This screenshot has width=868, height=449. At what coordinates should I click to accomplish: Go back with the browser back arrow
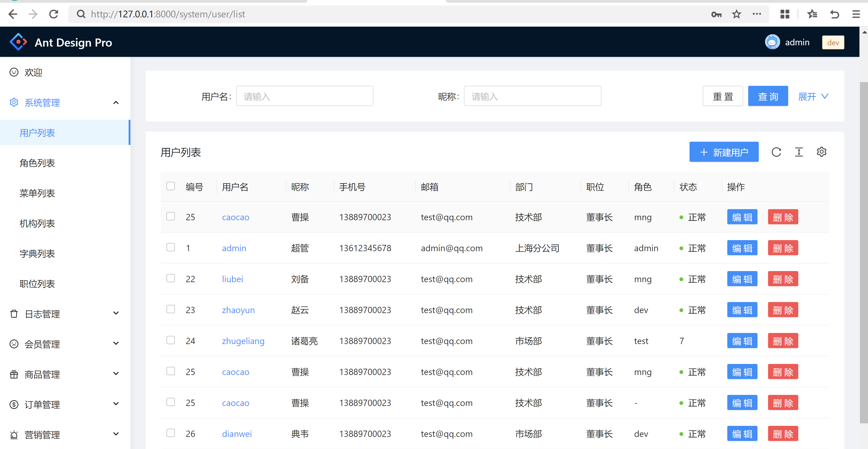pos(13,14)
